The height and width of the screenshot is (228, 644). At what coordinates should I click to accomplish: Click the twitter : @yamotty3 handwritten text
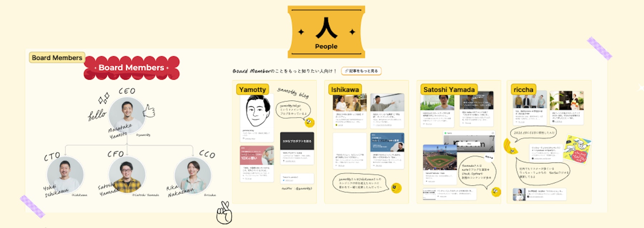pyautogui.click(x=297, y=188)
